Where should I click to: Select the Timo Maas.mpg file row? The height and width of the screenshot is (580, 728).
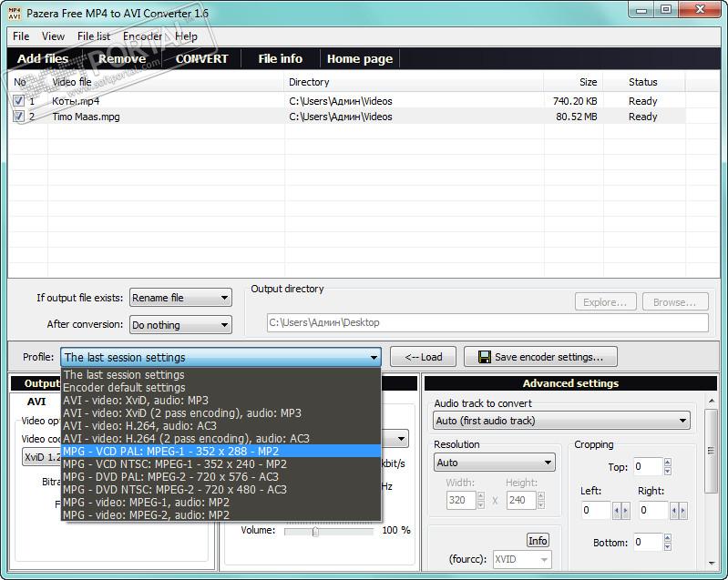click(347, 117)
